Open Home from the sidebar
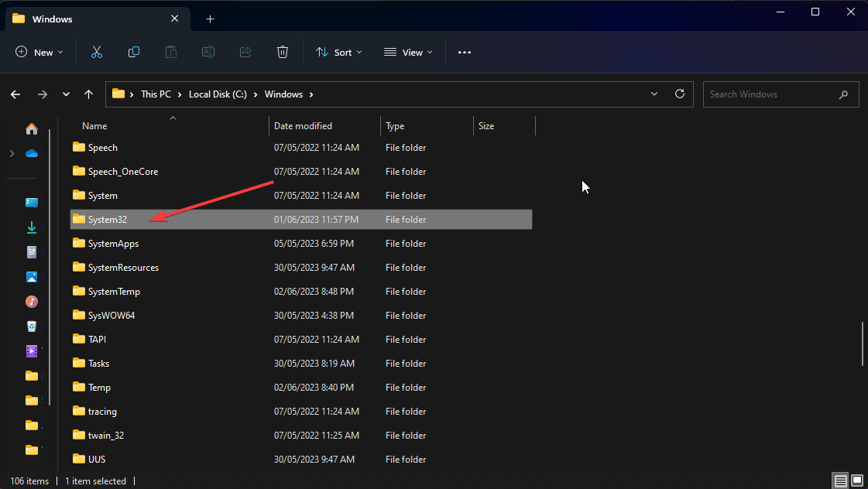868x489 pixels. pyautogui.click(x=31, y=129)
